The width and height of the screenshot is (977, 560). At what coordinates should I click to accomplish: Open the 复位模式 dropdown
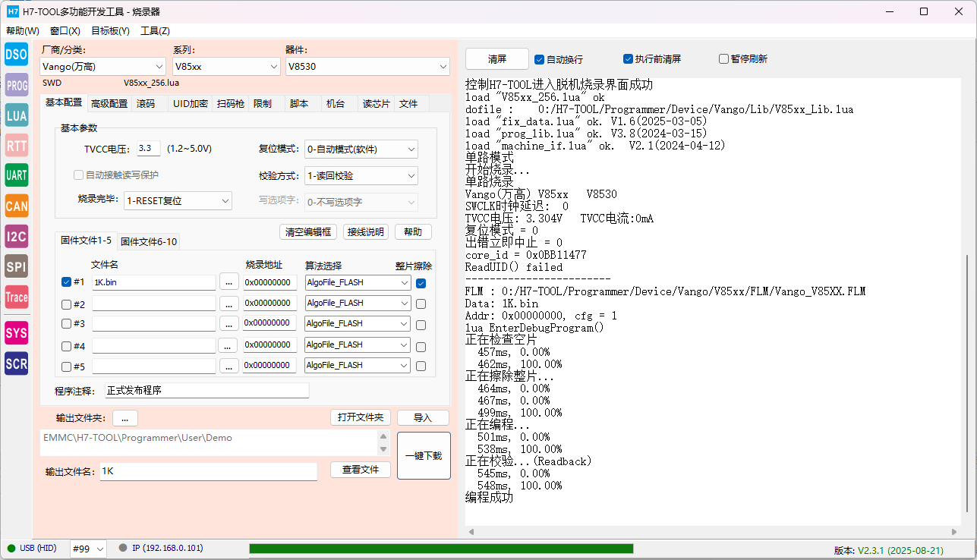pyautogui.click(x=361, y=149)
